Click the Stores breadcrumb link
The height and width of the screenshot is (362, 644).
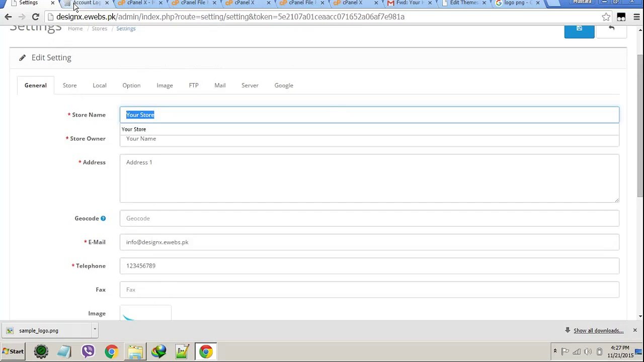point(100,29)
